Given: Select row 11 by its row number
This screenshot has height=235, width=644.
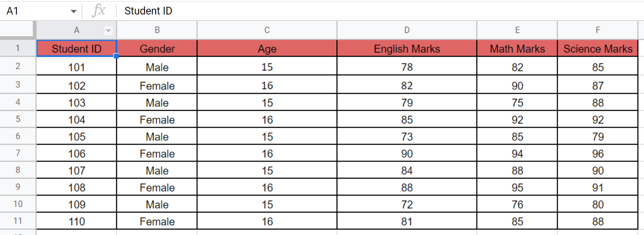Looking at the screenshot, I should coord(17,221).
